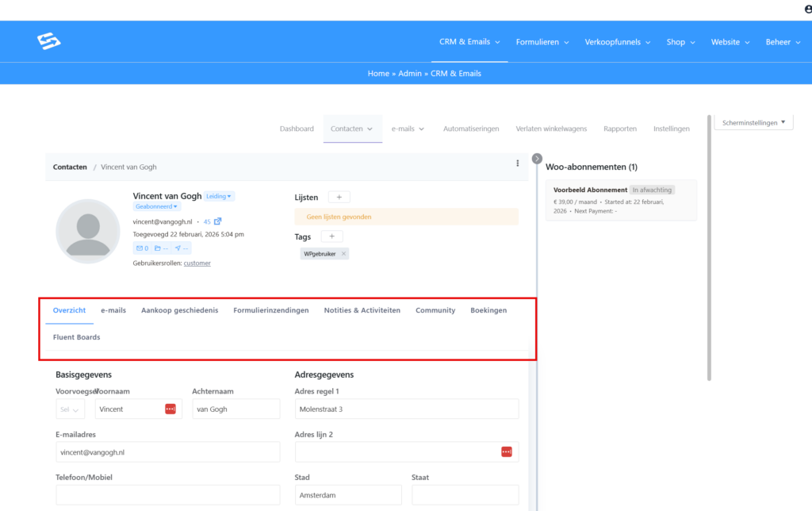Go to Contacten breadcrumb link
812x511 pixels.
[70, 167]
